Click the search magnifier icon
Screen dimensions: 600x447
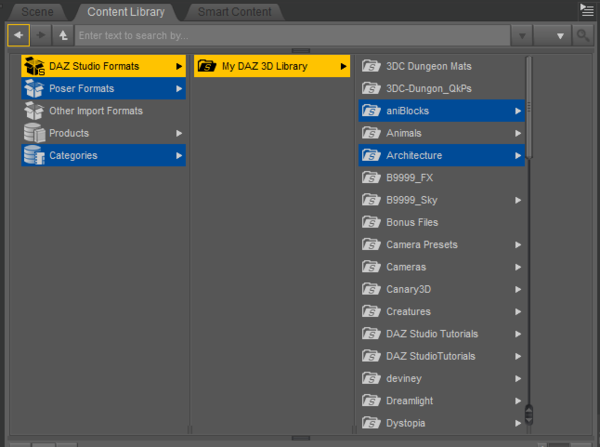coord(583,35)
